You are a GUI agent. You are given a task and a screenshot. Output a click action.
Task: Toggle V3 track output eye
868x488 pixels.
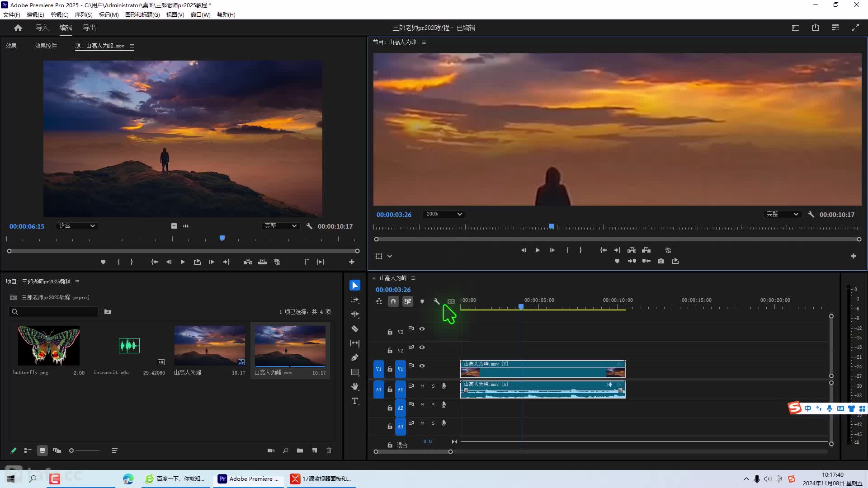coord(422,329)
